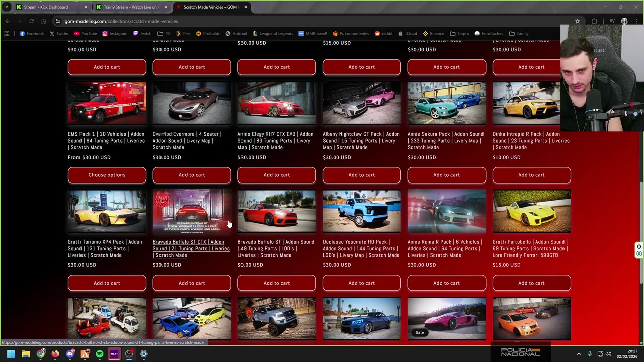The width and height of the screenshot is (644, 362).
Task: Select the Scratch Made Vehicles tab
Action: pyautogui.click(x=210, y=7)
